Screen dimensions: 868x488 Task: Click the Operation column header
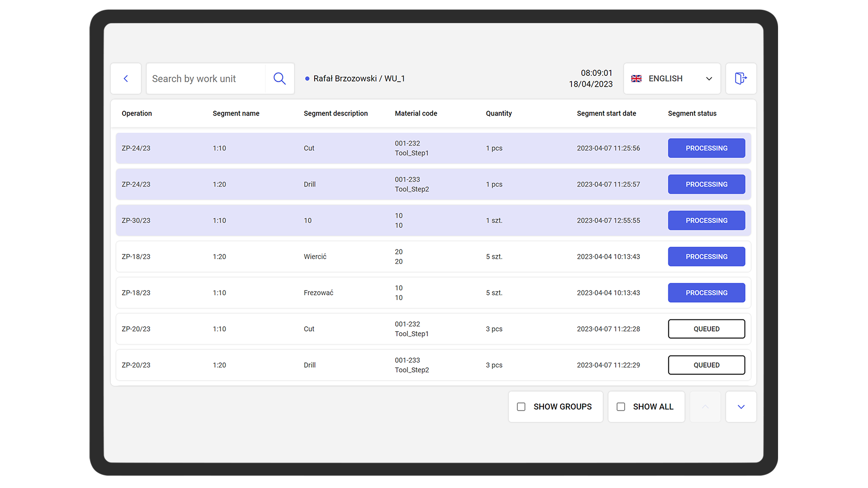(x=137, y=113)
